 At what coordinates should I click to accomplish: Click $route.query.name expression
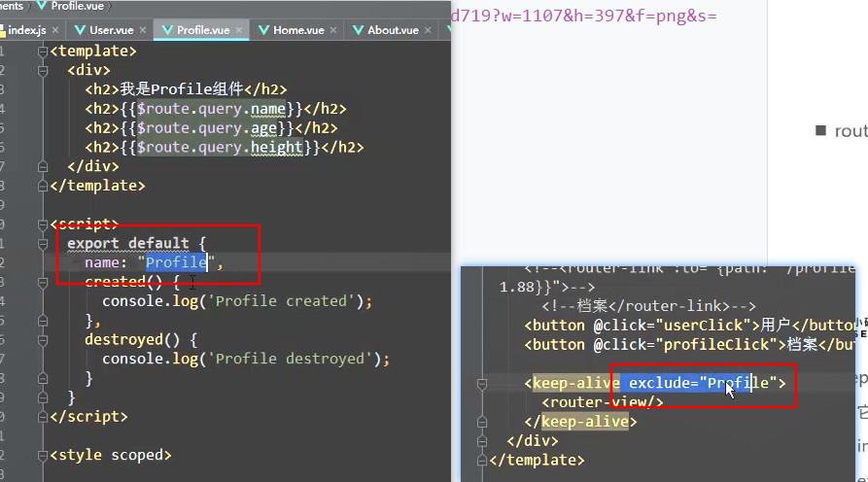[212, 109]
